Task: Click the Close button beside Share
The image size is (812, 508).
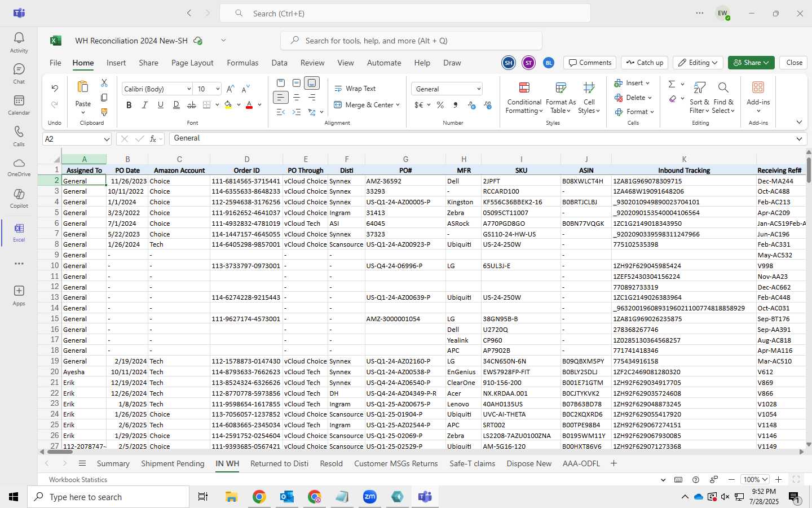Action: [794, 63]
